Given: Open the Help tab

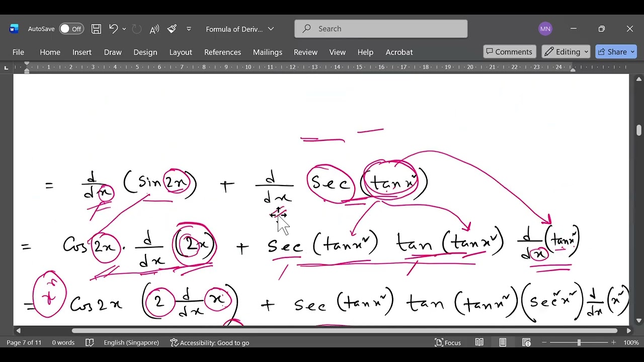Looking at the screenshot, I should 365,52.
